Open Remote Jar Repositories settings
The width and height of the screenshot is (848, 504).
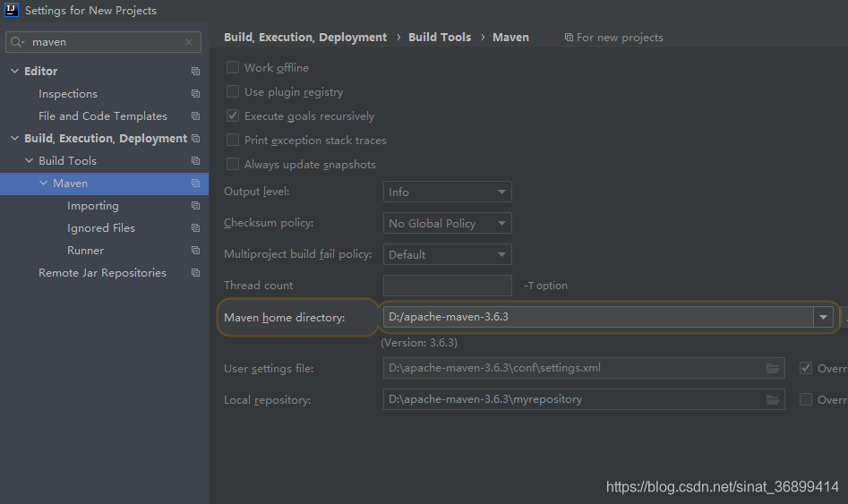(x=102, y=272)
